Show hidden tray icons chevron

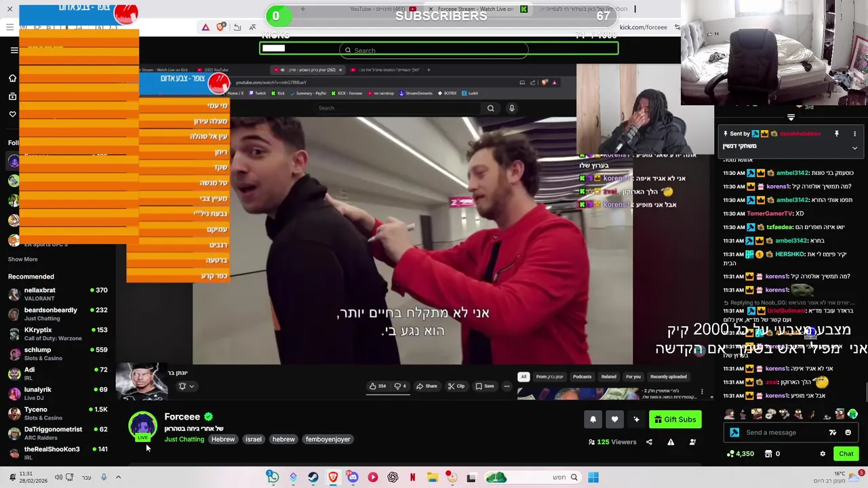(x=118, y=478)
